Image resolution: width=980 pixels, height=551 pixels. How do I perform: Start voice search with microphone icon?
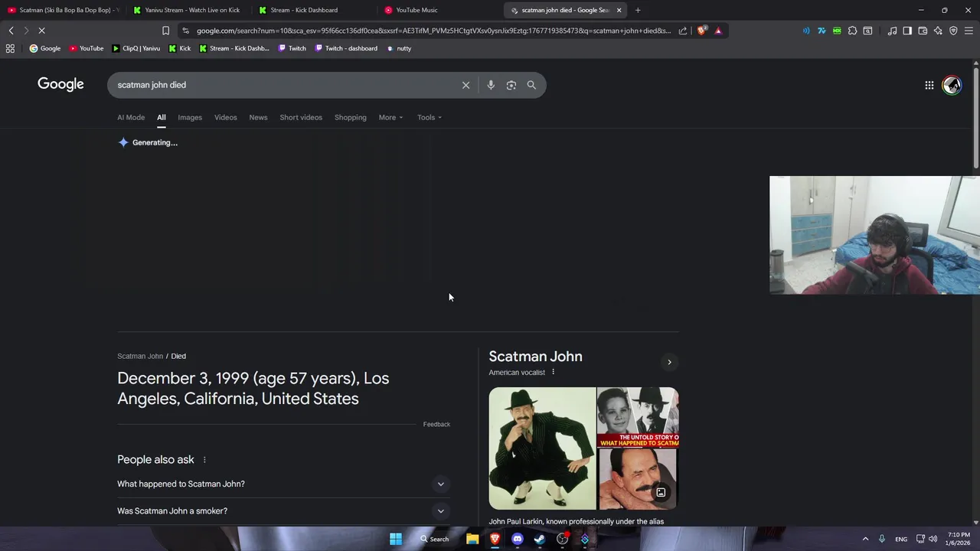pyautogui.click(x=491, y=85)
